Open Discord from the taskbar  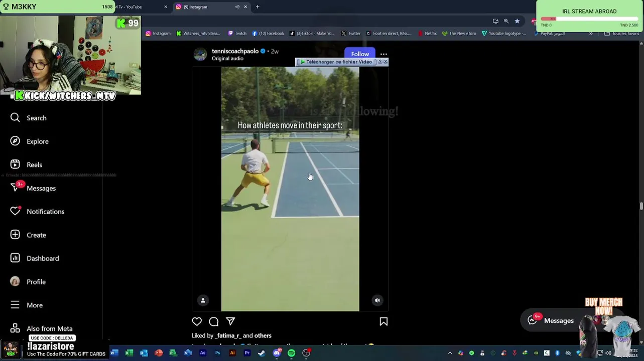277,353
